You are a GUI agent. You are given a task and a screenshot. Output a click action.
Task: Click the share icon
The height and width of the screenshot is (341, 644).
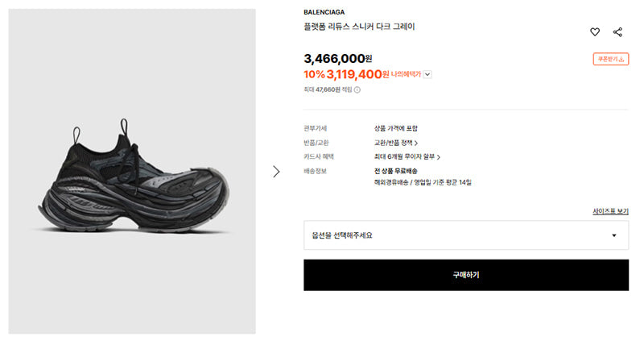pos(617,32)
